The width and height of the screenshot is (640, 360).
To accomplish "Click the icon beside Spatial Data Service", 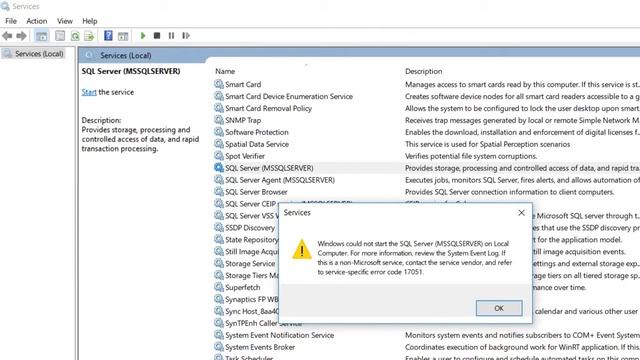I will click(x=219, y=144).
